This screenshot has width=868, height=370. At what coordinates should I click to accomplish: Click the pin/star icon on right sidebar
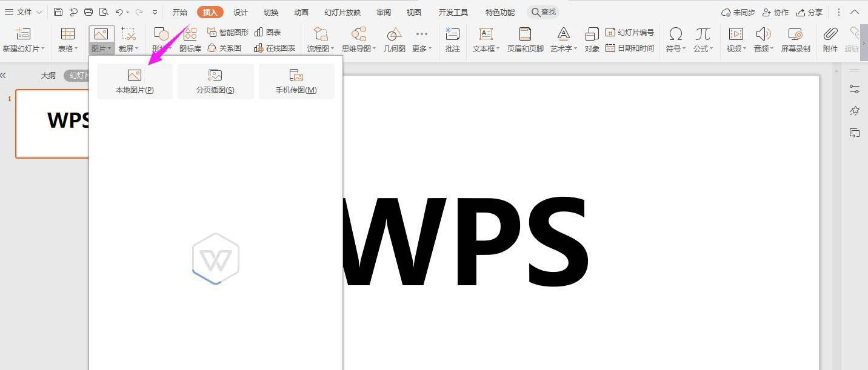coord(854,111)
